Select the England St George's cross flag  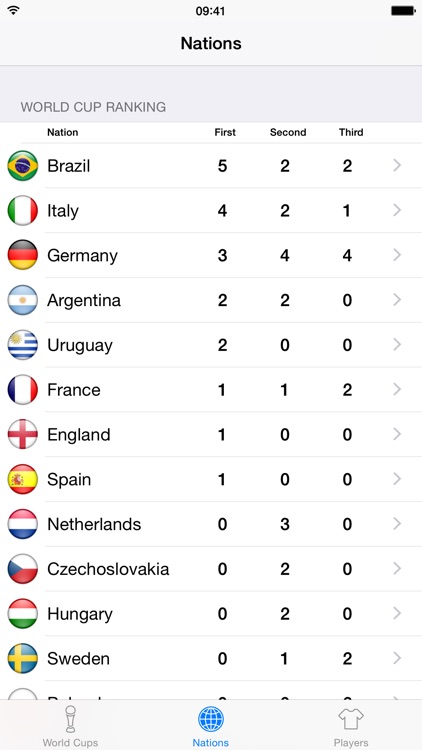[x=22, y=434]
